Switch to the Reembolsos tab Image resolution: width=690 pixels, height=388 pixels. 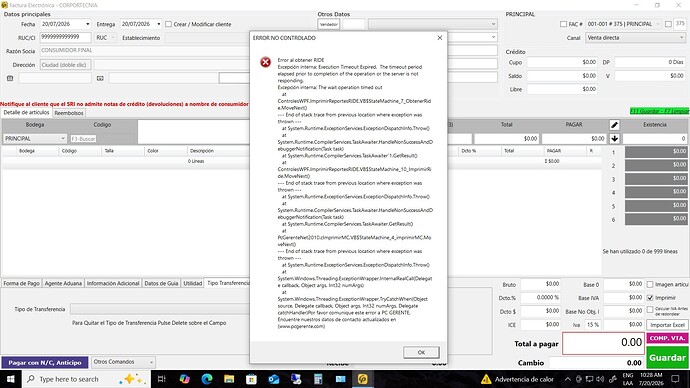click(x=69, y=113)
